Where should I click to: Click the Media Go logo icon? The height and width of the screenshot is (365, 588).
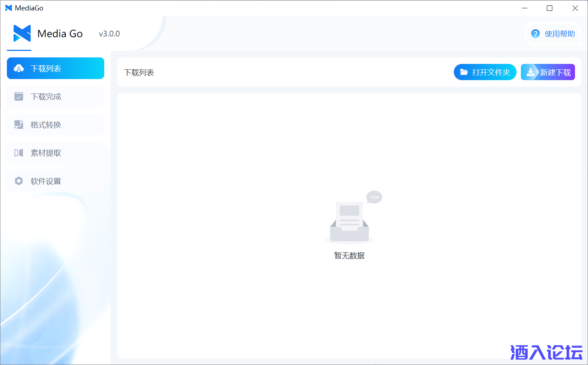[x=22, y=34]
